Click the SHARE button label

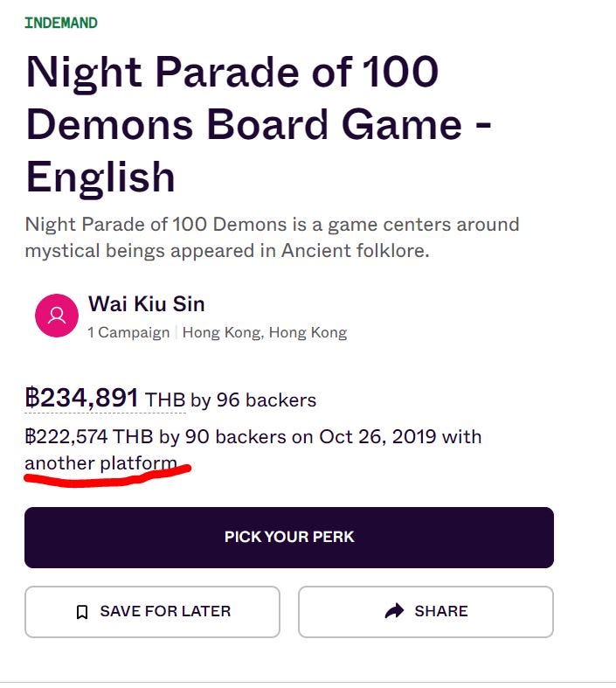pyautogui.click(x=440, y=611)
